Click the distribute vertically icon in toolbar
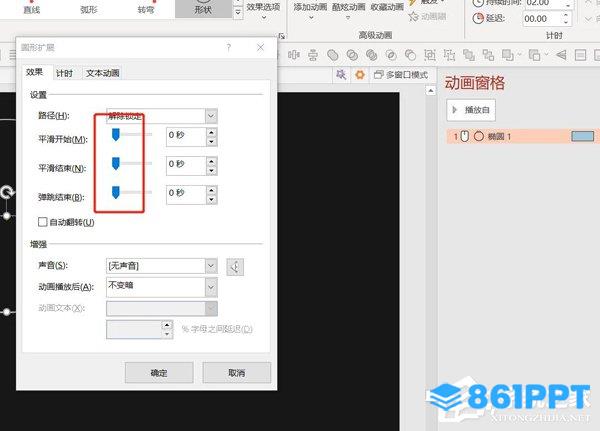Screen dimensions: 600x431 click(313, 55)
